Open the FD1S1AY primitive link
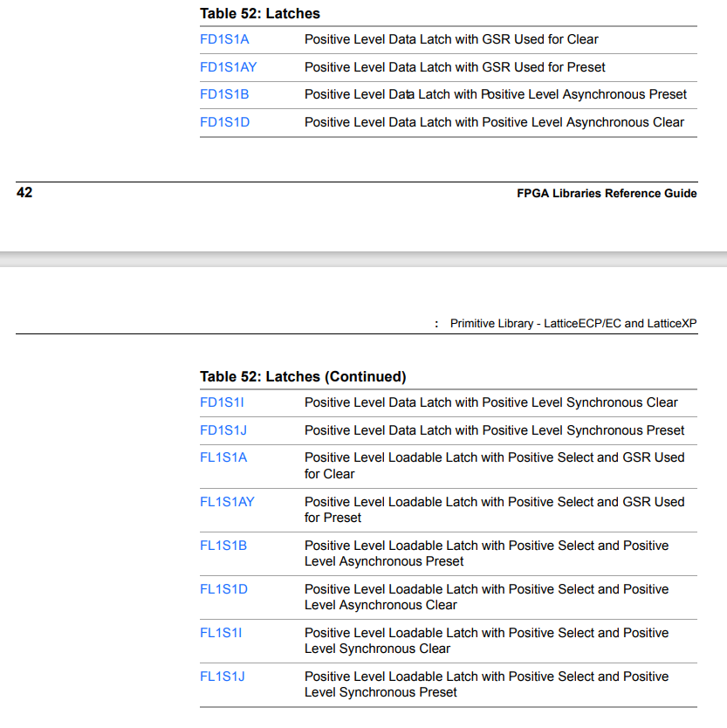 [x=228, y=67]
